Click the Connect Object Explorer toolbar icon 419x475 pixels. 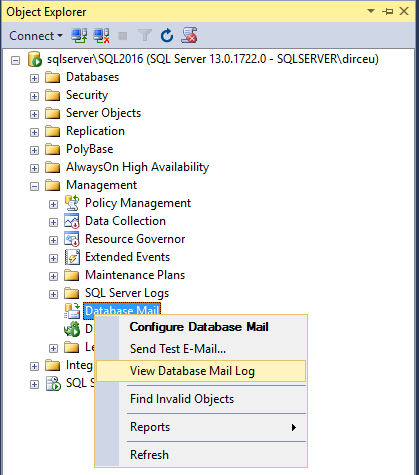point(79,35)
